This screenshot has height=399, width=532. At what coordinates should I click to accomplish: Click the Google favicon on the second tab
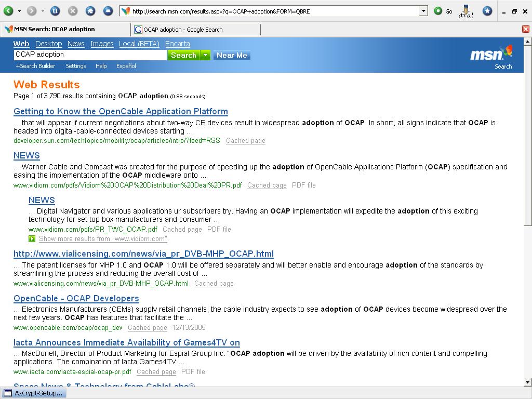coord(138,30)
